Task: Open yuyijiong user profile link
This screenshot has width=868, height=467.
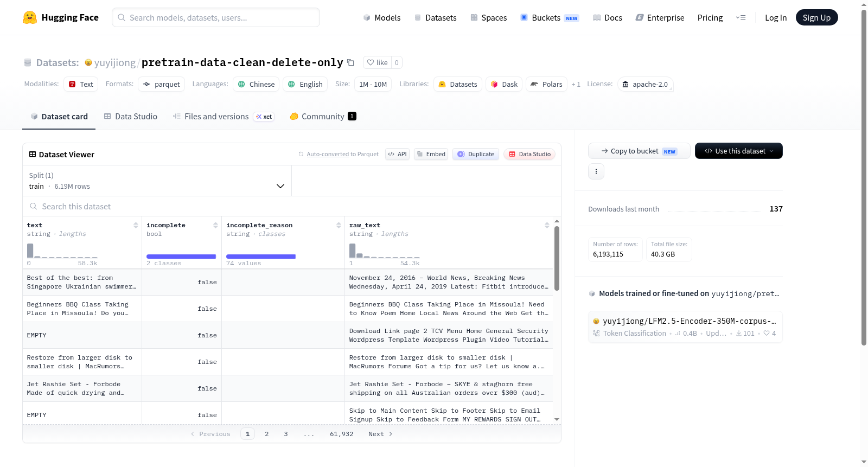Action: [114, 62]
